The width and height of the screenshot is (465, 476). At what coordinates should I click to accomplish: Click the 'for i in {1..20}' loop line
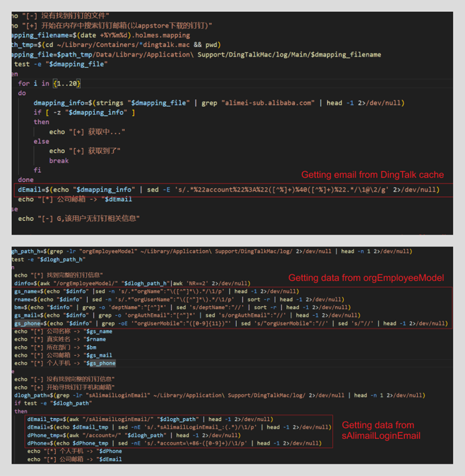pos(49,83)
